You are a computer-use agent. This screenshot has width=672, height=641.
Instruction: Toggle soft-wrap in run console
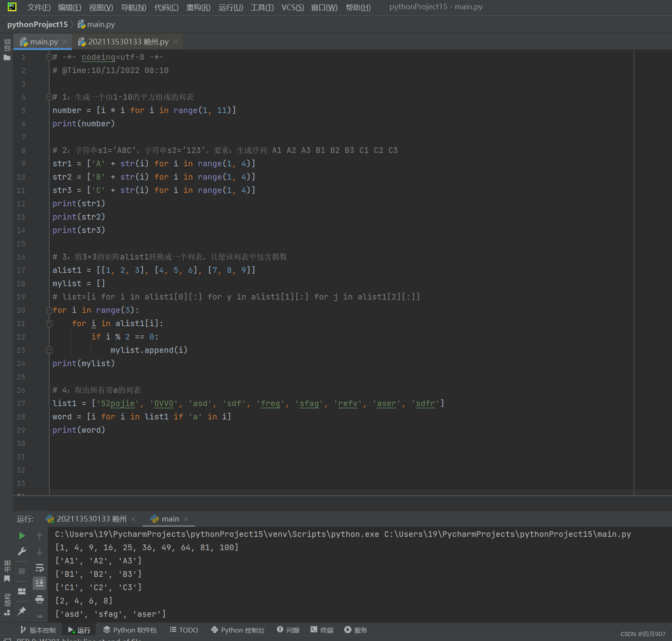click(x=40, y=568)
